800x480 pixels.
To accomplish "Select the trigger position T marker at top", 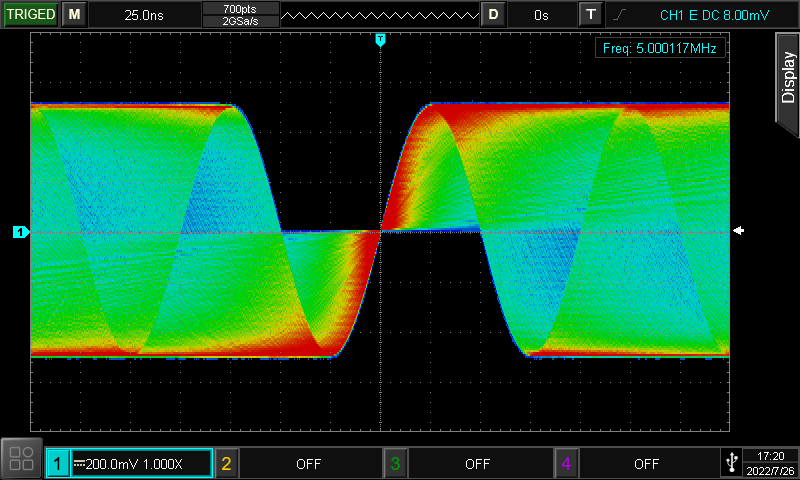I will pos(380,39).
